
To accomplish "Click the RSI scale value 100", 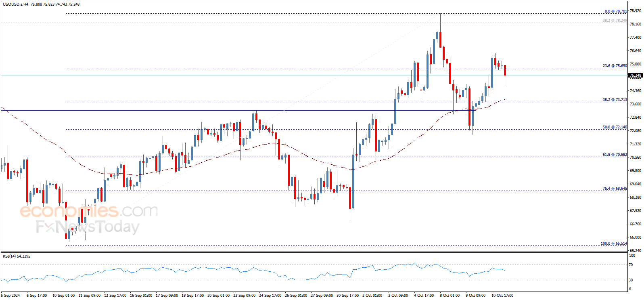I will pos(632,256).
